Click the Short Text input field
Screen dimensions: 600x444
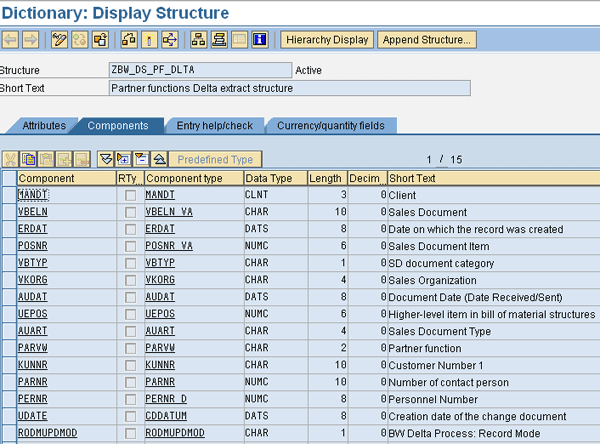tap(289, 88)
